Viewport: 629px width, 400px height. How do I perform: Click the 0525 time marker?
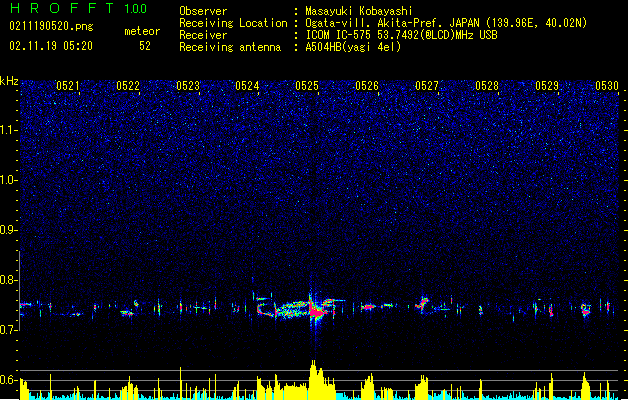point(307,86)
